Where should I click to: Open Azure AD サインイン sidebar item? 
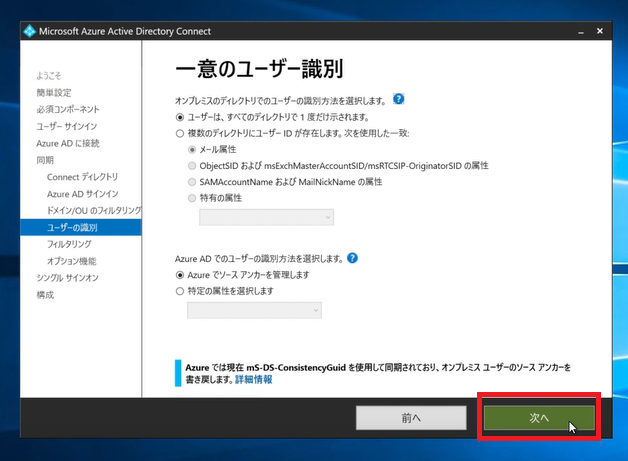(83, 194)
